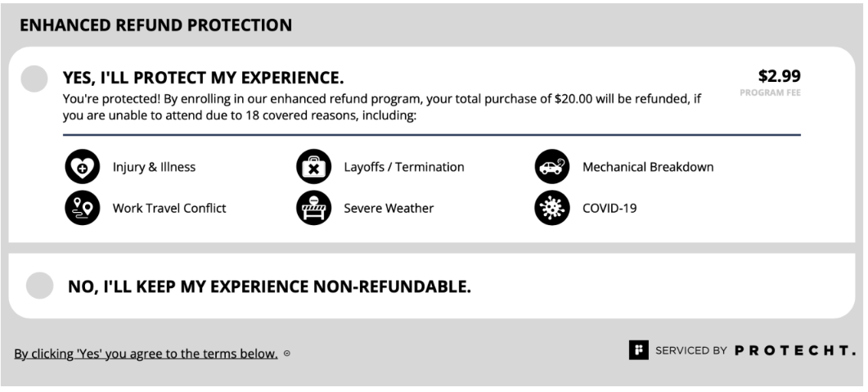Click the Severe Weather label text
868x392 pixels.
[x=389, y=208]
